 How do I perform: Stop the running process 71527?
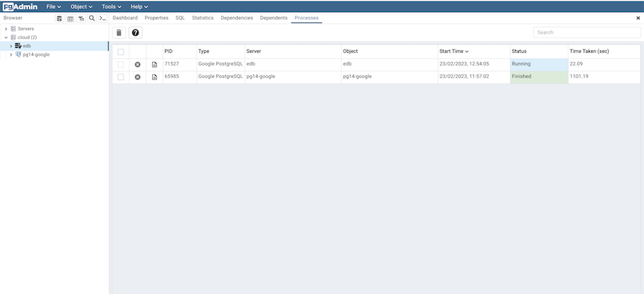(x=138, y=65)
